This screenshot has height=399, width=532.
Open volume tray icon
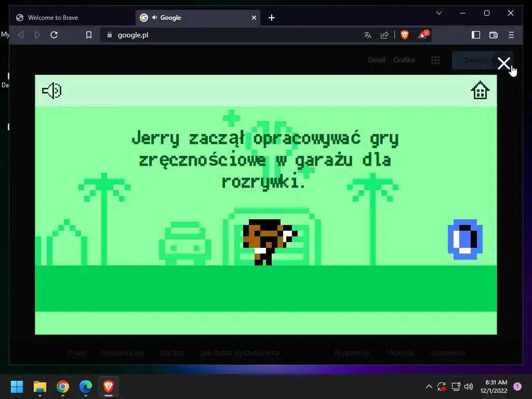[x=469, y=387]
